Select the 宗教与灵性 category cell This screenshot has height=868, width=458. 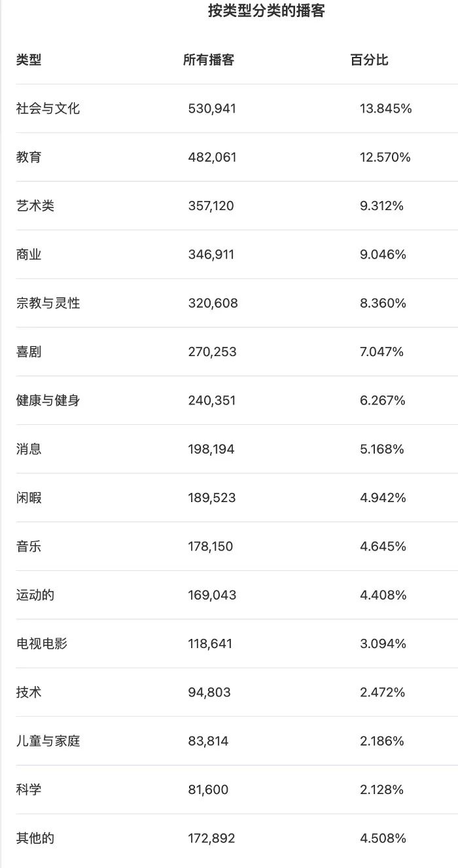click(48, 303)
